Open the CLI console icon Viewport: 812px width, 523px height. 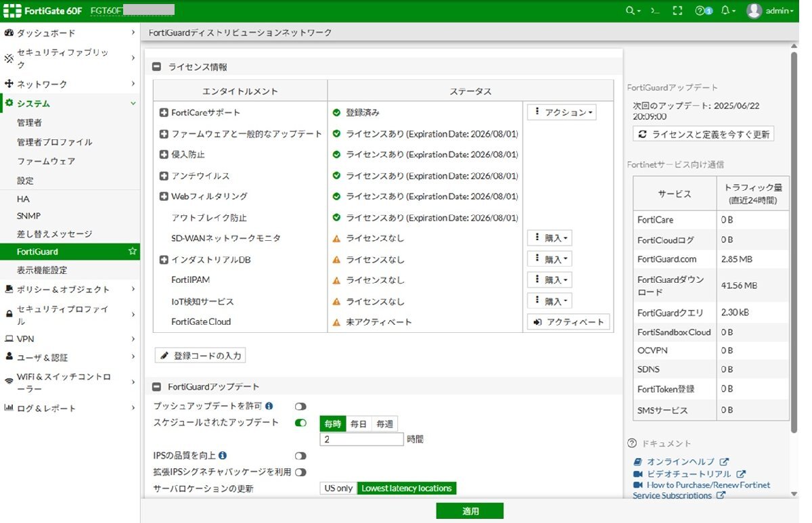point(654,11)
